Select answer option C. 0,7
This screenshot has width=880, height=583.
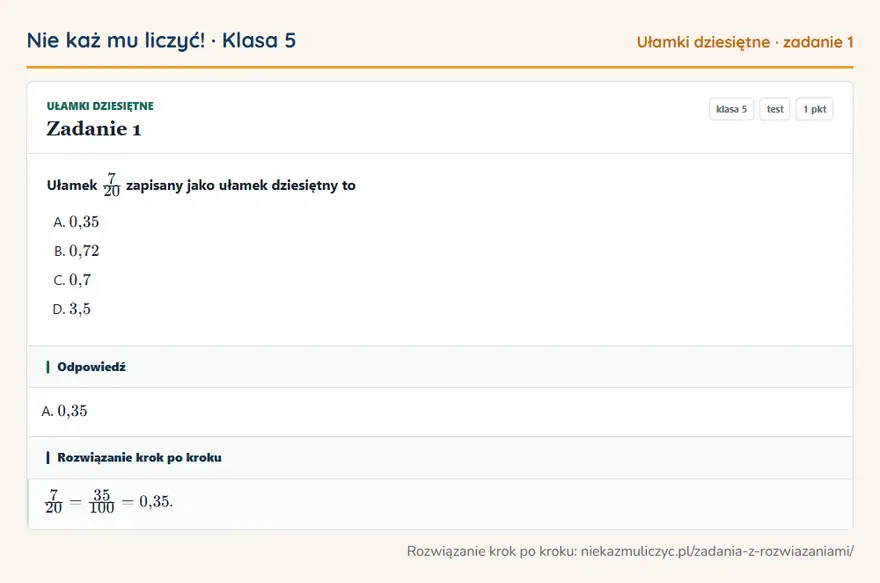(x=72, y=279)
